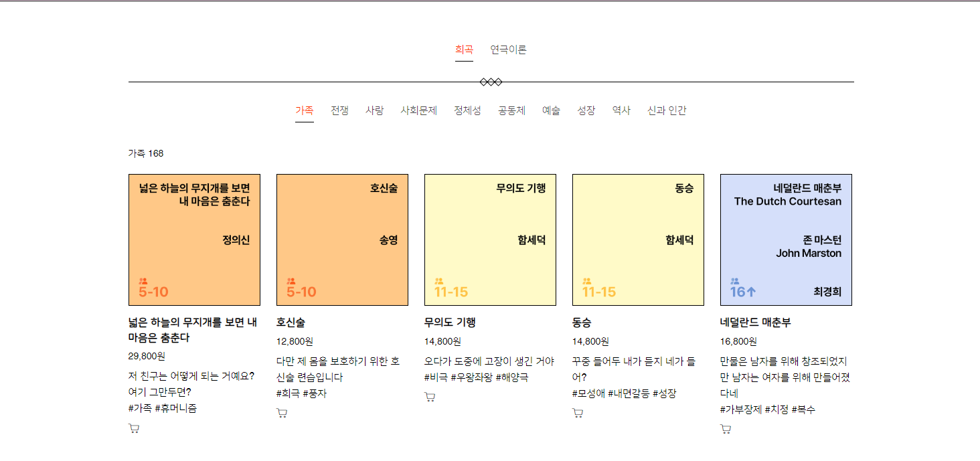The width and height of the screenshot is (980, 461).
Task: Add 넓은 하늘의 무지개를 보면 to cart
Action: [134, 429]
